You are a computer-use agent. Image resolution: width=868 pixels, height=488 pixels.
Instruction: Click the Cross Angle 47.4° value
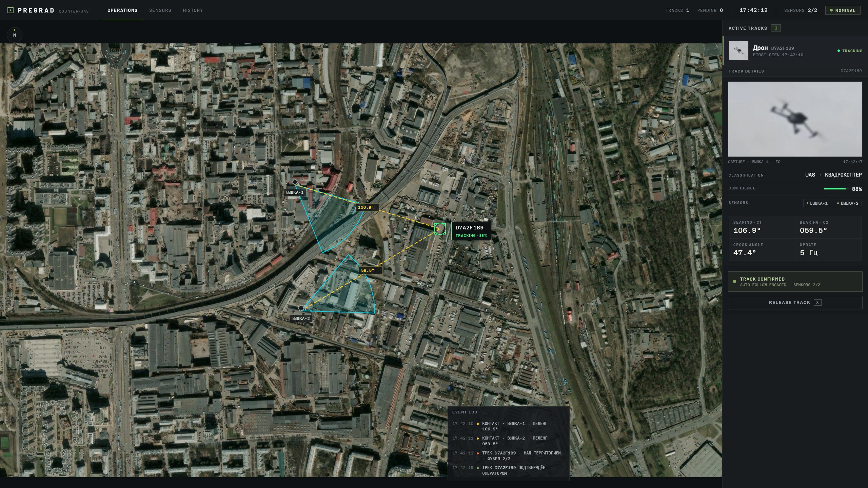745,253
